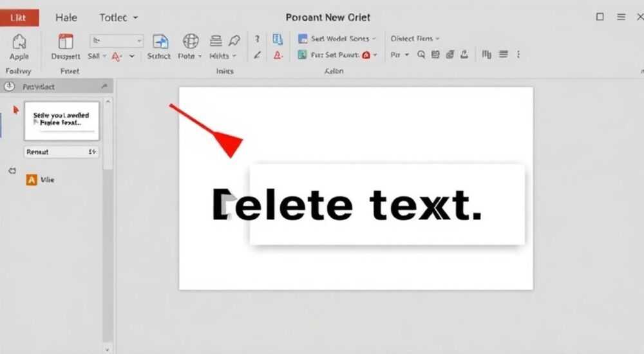Switch to the Hale tab
This screenshot has width=644, height=354.
[x=66, y=17]
